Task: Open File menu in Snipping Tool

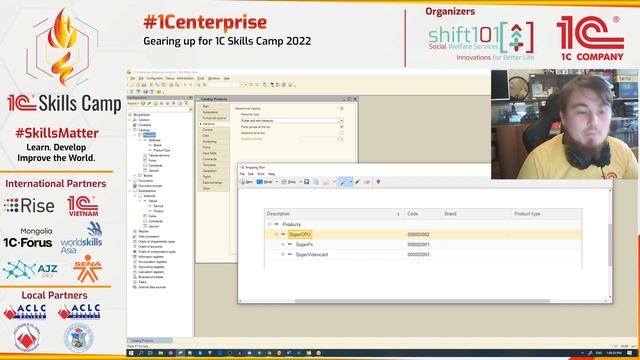Action: tap(242, 174)
